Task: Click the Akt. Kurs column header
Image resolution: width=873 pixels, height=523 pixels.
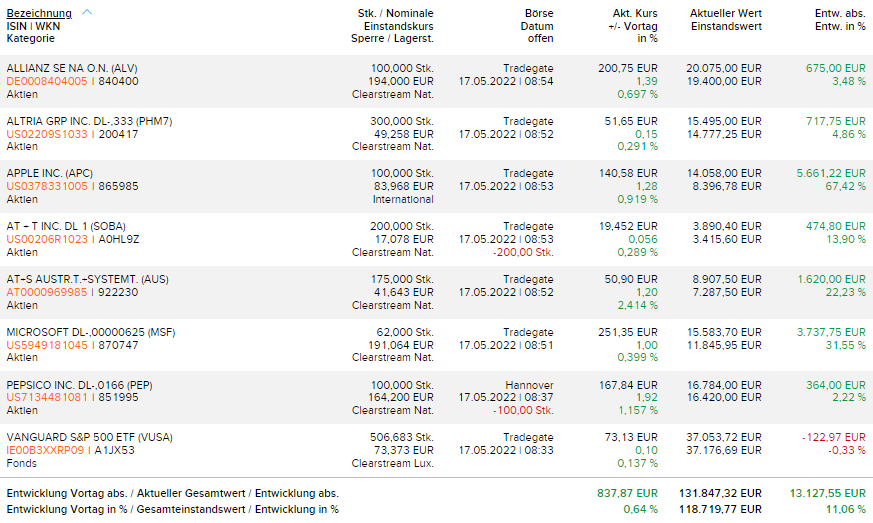Action: (x=635, y=13)
